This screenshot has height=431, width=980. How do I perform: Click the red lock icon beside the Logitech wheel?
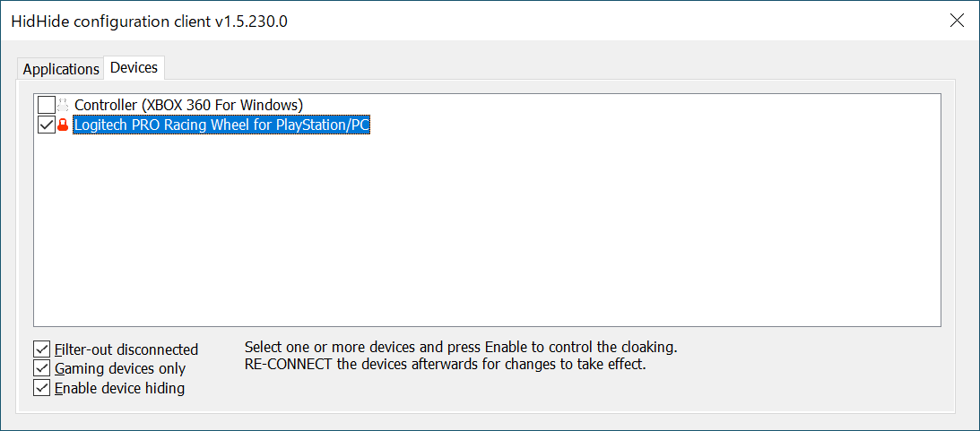tap(63, 125)
